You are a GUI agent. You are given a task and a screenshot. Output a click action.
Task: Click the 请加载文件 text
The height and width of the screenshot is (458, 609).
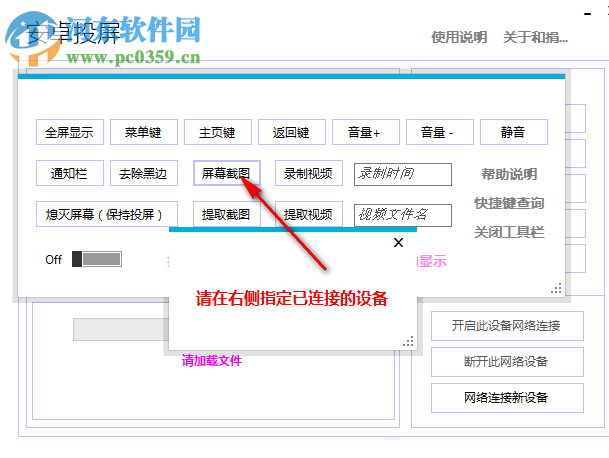pos(212,360)
